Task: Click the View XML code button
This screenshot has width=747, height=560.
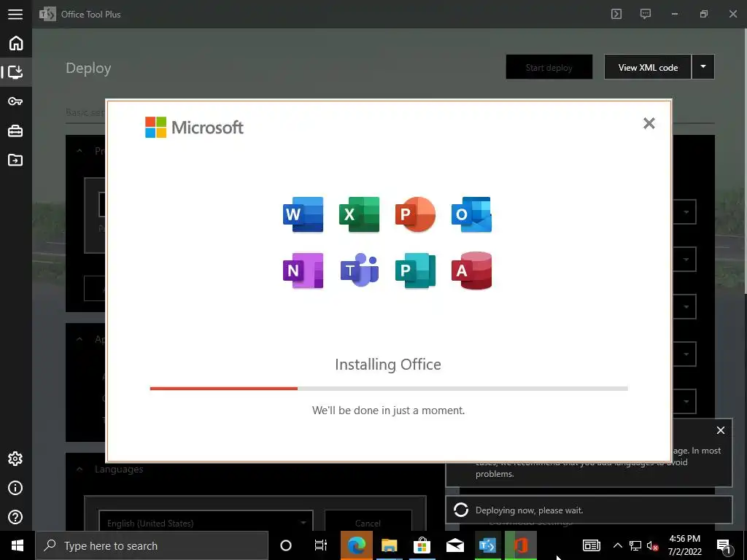Action: pos(648,67)
